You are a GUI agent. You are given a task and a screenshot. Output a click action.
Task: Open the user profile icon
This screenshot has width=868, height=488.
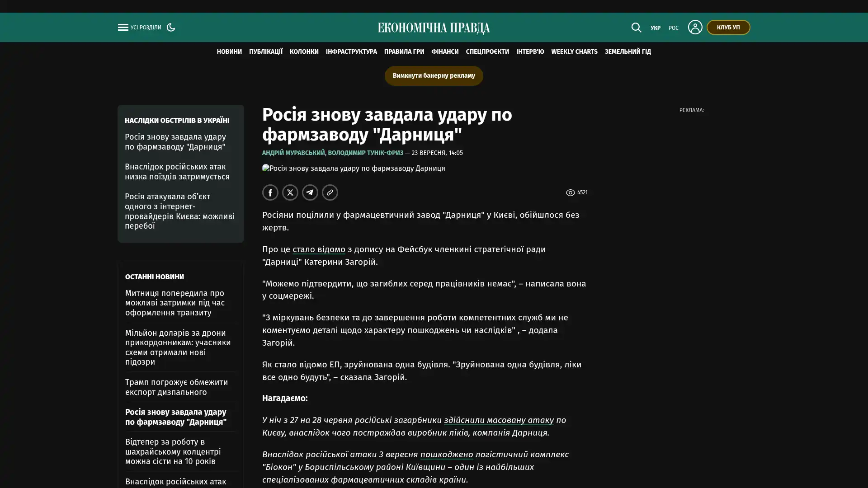(x=695, y=27)
